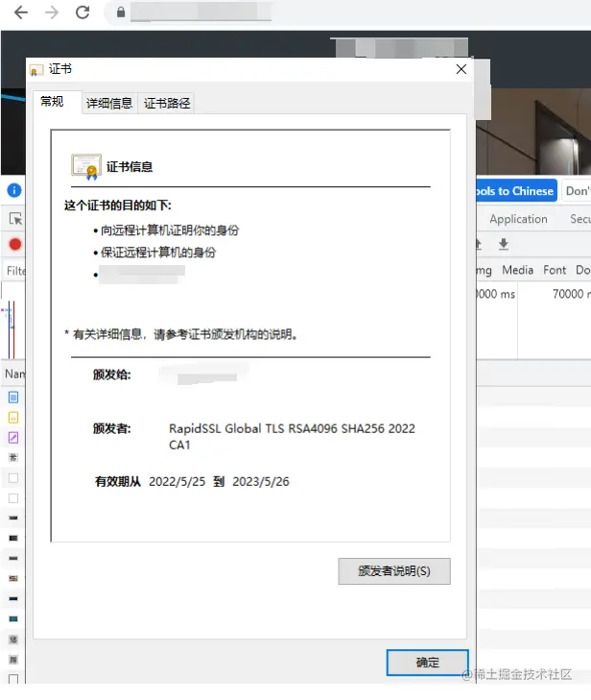Click the export HAR download icon
591x700 pixels.
click(x=504, y=244)
